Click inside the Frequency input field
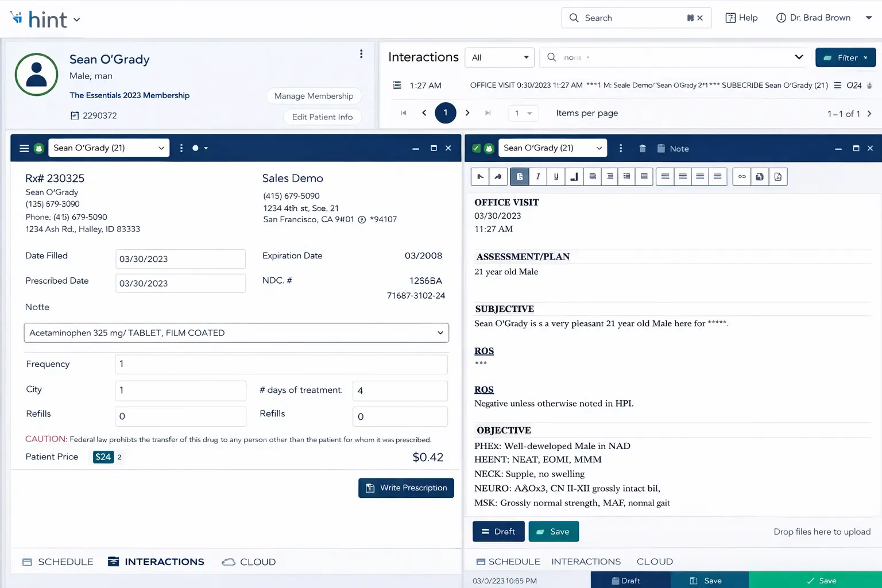The image size is (882, 588). click(281, 364)
